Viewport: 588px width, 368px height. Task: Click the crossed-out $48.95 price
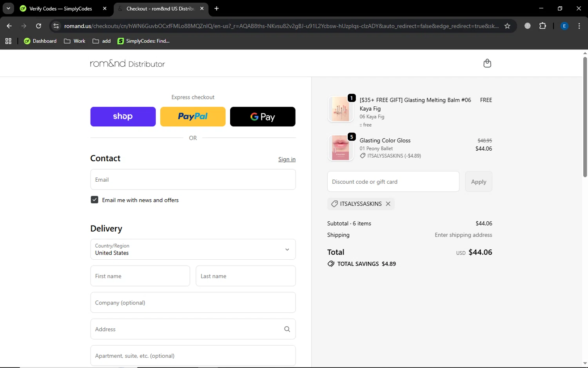[485, 140]
